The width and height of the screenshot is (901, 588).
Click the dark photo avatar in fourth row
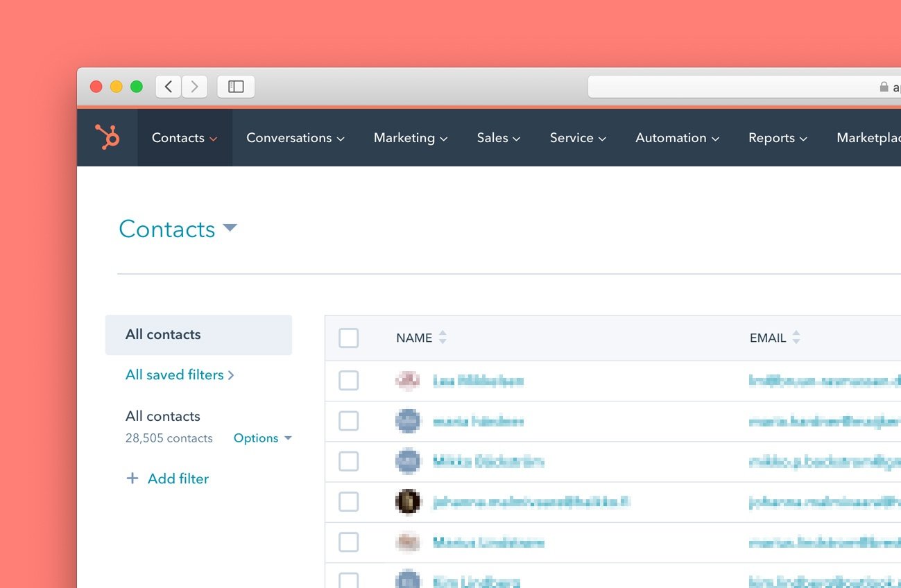(408, 501)
